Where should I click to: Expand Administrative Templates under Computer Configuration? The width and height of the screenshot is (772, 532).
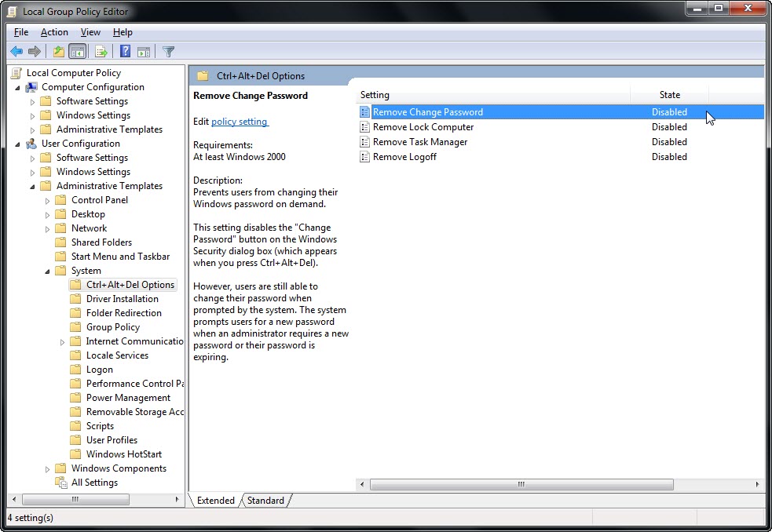(x=32, y=130)
